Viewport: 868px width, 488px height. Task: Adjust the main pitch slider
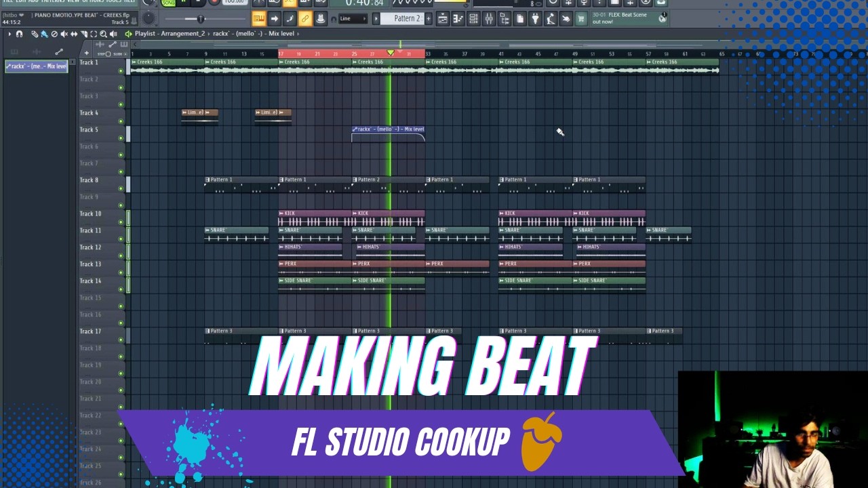coord(201,18)
